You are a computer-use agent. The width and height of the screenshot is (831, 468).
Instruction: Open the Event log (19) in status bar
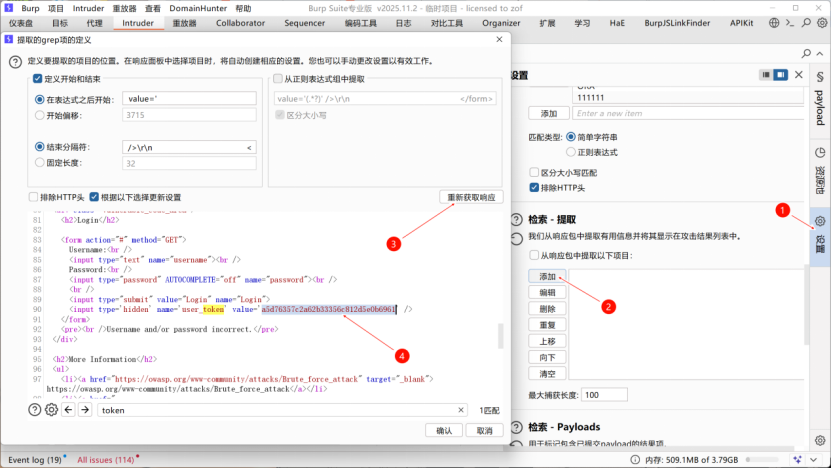click(x=35, y=460)
